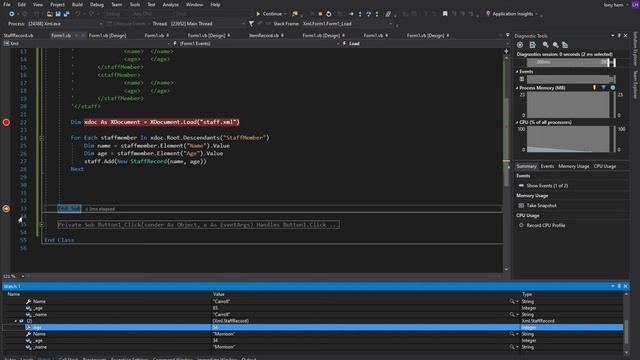The image size is (640, 360).
Task: Click the Save file toolbar icon
Action: click(58, 14)
